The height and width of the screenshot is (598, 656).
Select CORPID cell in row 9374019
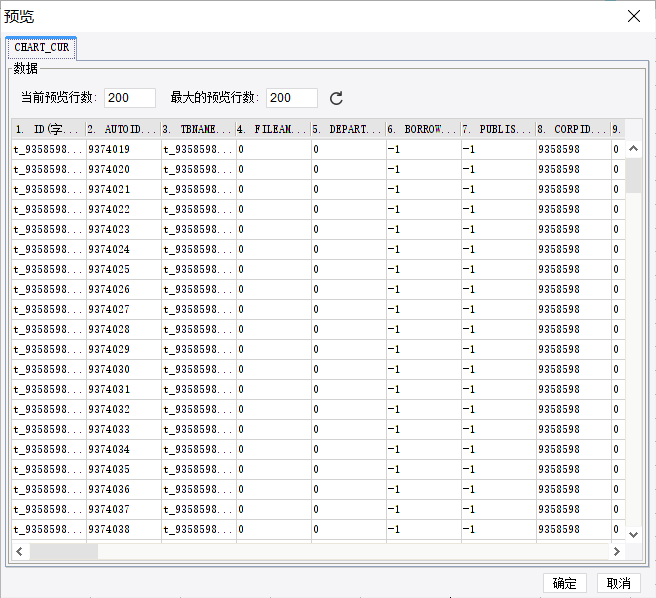point(574,149)
